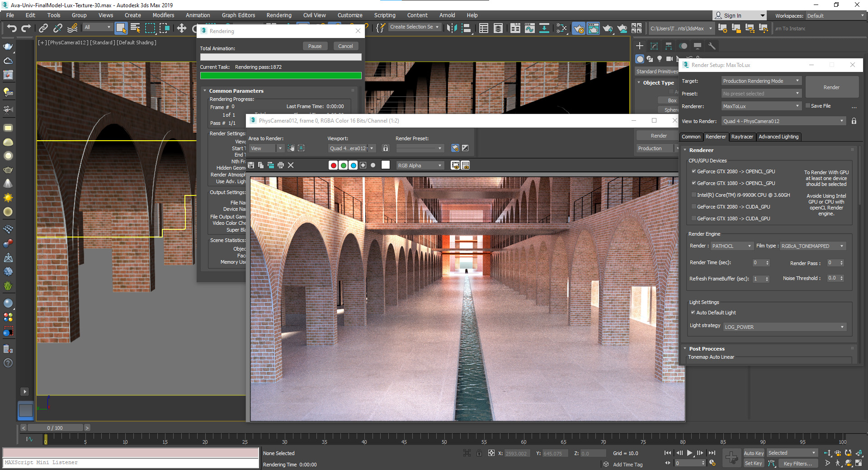This screenshot has height=470, width=868.
Task: Click the white color swatch in frame window
Action: pos(386,166)
